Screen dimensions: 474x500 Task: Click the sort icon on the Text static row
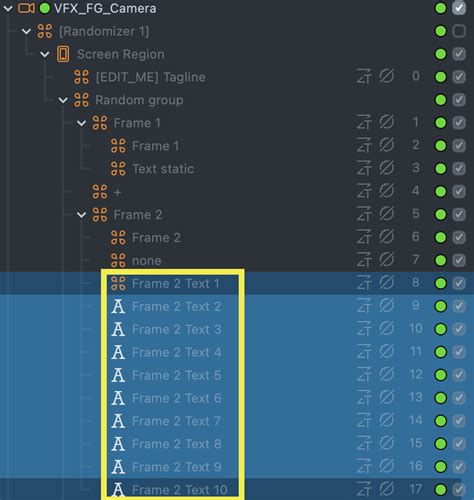(x=364, y=168)
